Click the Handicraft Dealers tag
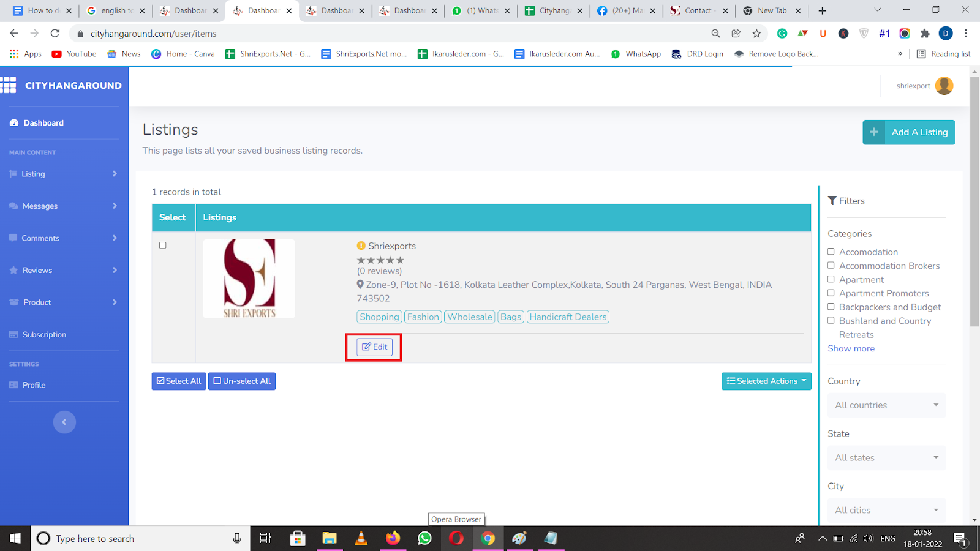Screen dimensions: 980x551 point(568,317)
